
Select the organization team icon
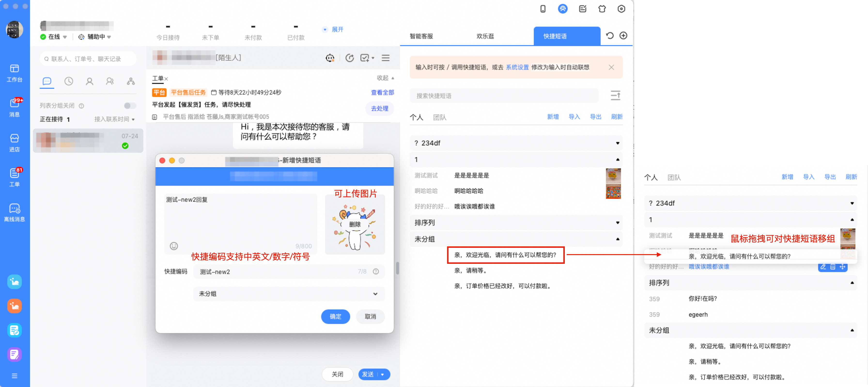pos(131,81)
